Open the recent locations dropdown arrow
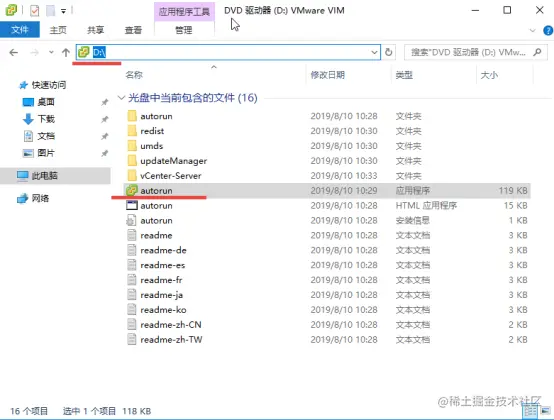Viewport: 554px width, 420px height. click(x=51, y=53)
